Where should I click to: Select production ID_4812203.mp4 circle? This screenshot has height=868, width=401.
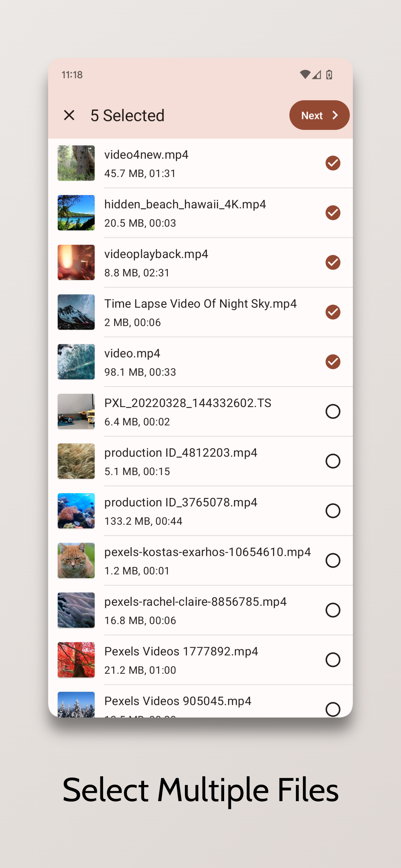pyautogui.click(x=333, y=461)
